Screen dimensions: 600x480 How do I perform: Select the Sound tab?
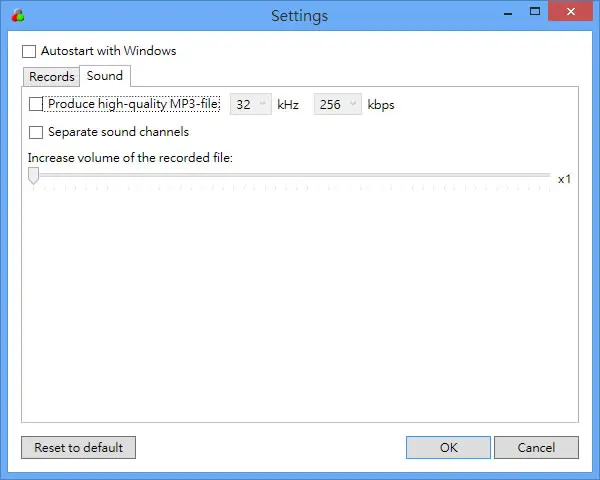105,76
